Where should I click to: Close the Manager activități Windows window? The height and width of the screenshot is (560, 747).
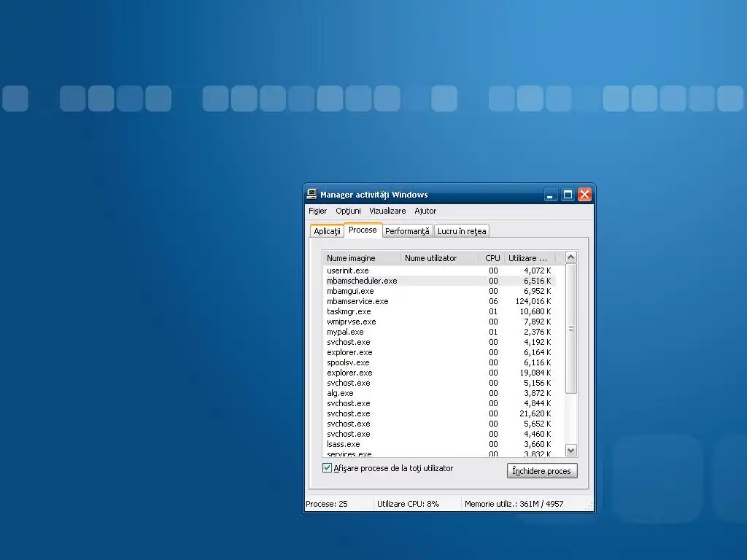coord(584,194)
